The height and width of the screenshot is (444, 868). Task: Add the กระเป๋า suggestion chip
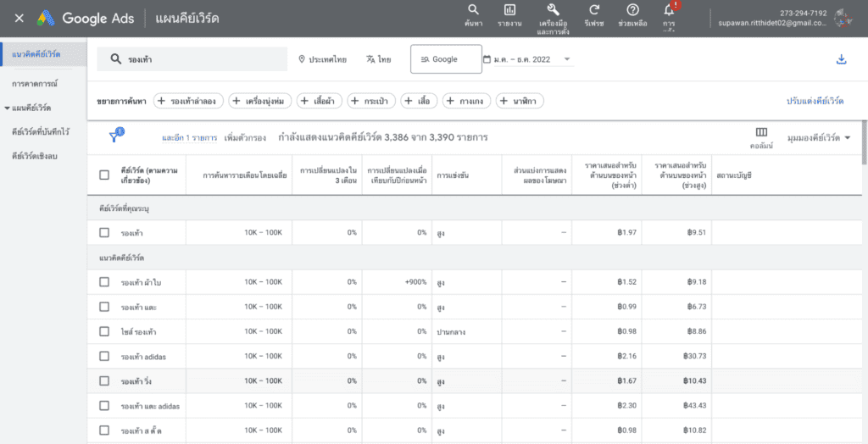pyautogui.click(x=371, y=101)
